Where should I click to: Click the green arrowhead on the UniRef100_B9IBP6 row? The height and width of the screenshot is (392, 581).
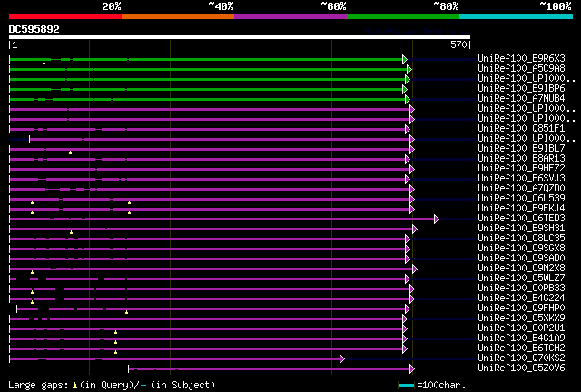[x=405, y=89]
